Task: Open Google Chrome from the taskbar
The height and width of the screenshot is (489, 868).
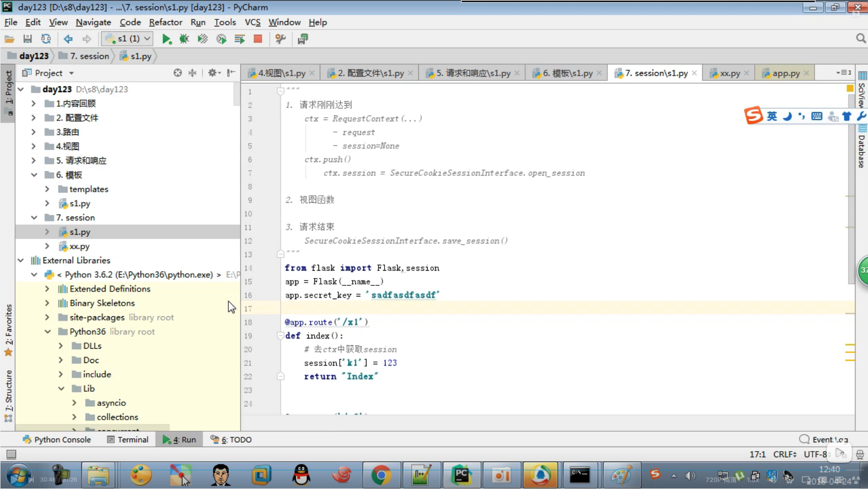Action: pyautogui.click(x=381, y=475)
